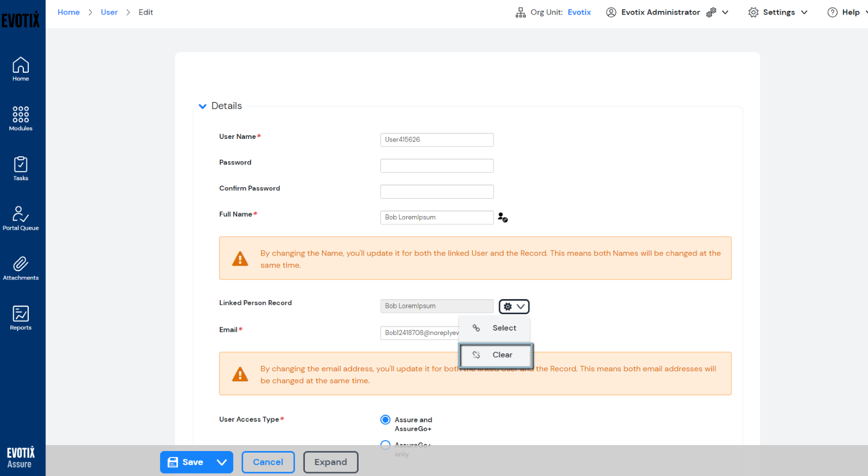This screenshot has width=868, height=476.
Task: Click the Details section heading
Action: pyautogui.click(x=227, y=106)
